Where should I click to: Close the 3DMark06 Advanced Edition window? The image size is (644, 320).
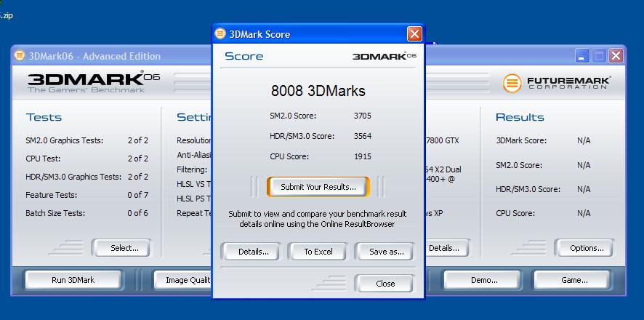(x=616, y=56)
